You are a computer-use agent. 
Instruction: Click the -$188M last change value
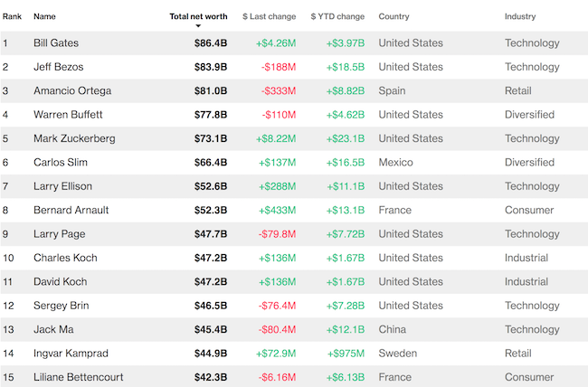pos(279,67)
